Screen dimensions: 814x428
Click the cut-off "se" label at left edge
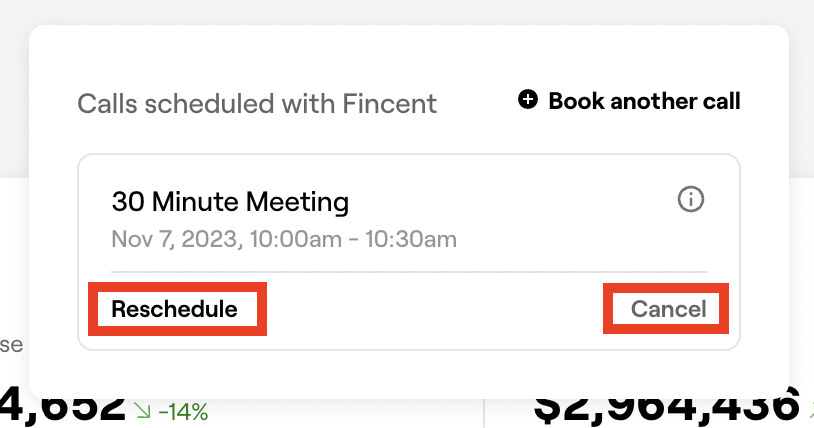pyautogui.click(x=11, y=345)
